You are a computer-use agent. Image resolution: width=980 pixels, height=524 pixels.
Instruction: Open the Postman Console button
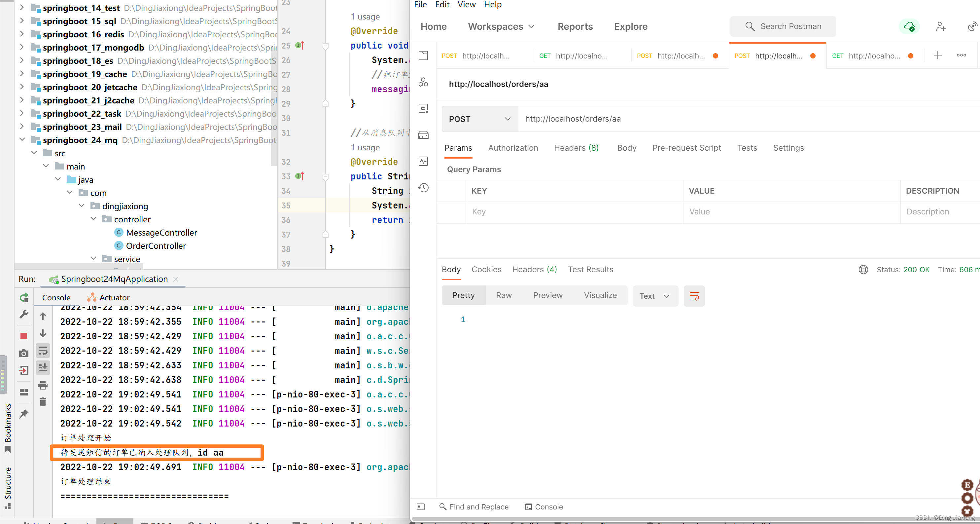[544, 506]
